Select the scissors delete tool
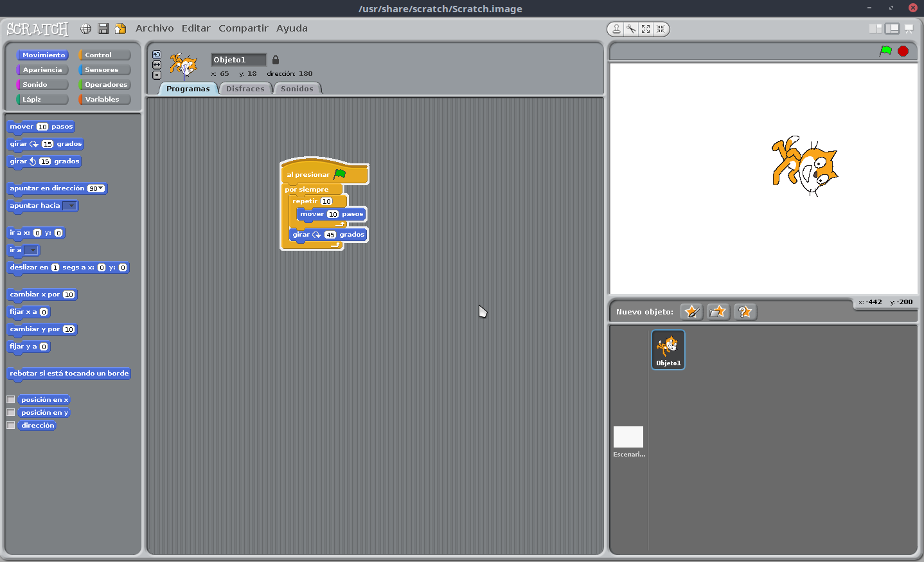924x562 pixels. pyautogui.click(x=631, y=29)
